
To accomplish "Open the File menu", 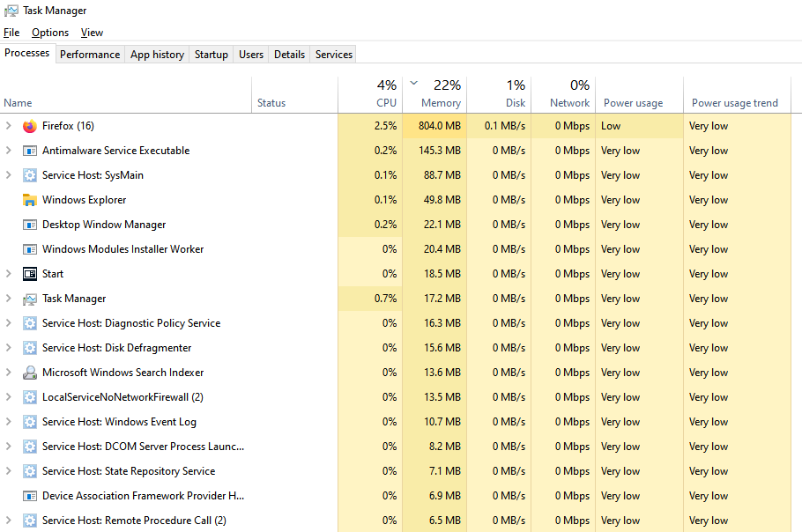I will point(11,33).
